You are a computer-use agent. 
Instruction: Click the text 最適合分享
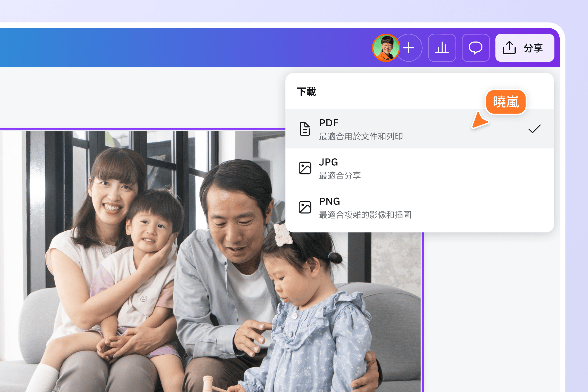[x=340, y=176]
